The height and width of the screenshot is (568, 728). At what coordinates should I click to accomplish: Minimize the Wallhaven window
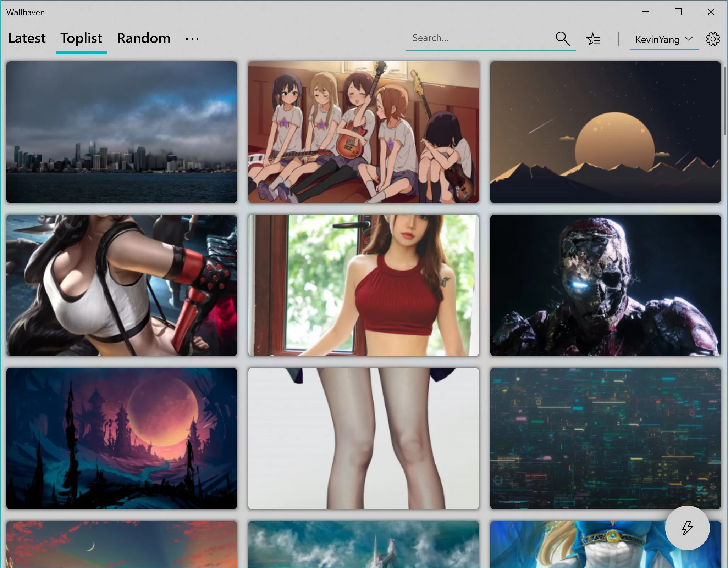646,12
